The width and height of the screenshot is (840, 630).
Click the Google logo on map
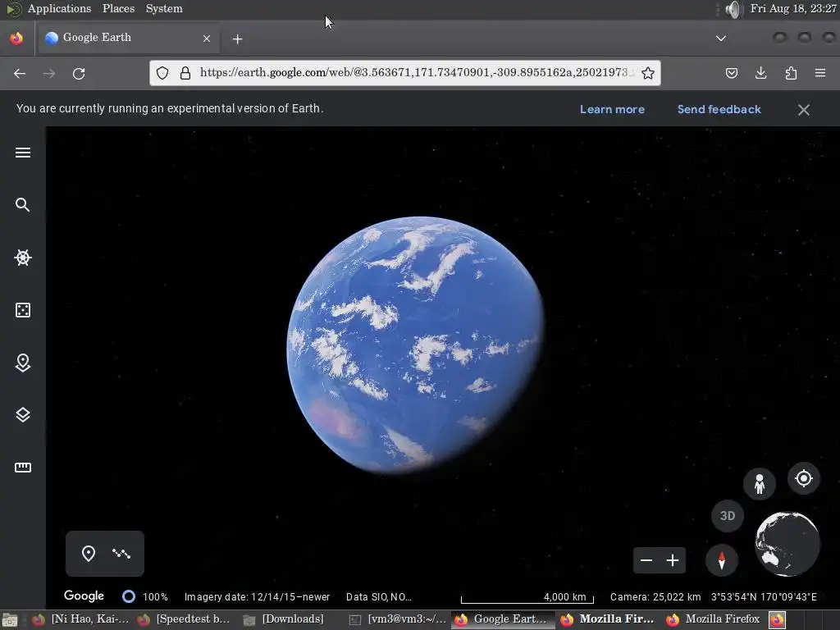pyautogui.click(x=84, y=596)
